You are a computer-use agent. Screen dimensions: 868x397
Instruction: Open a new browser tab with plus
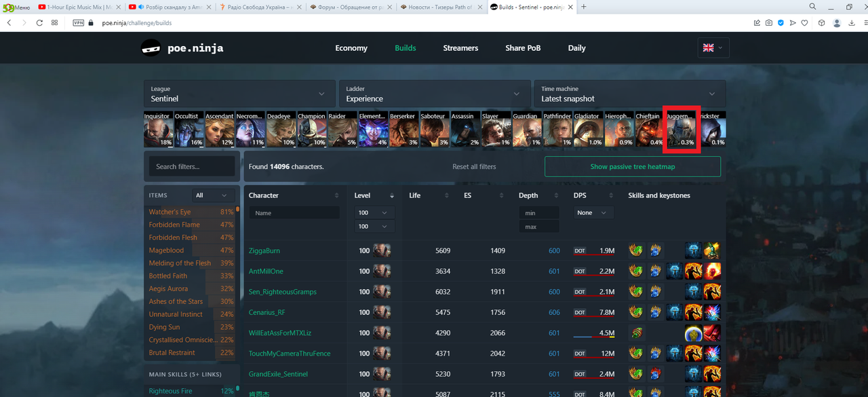click(584, 7)
